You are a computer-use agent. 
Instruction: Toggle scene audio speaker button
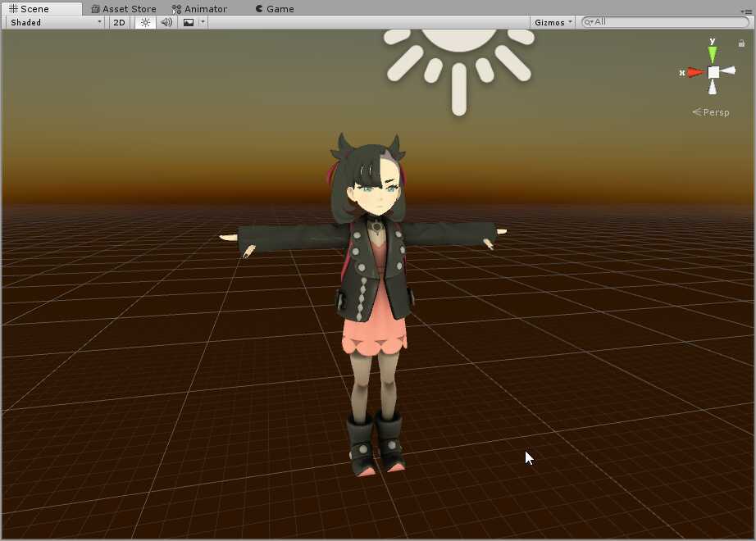(x=166, y=22)
